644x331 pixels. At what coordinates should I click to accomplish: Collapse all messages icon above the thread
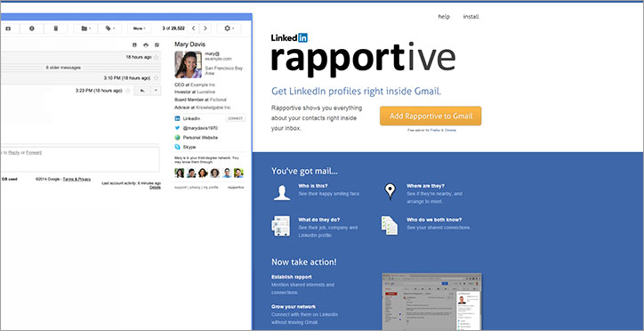coord(134,44)
